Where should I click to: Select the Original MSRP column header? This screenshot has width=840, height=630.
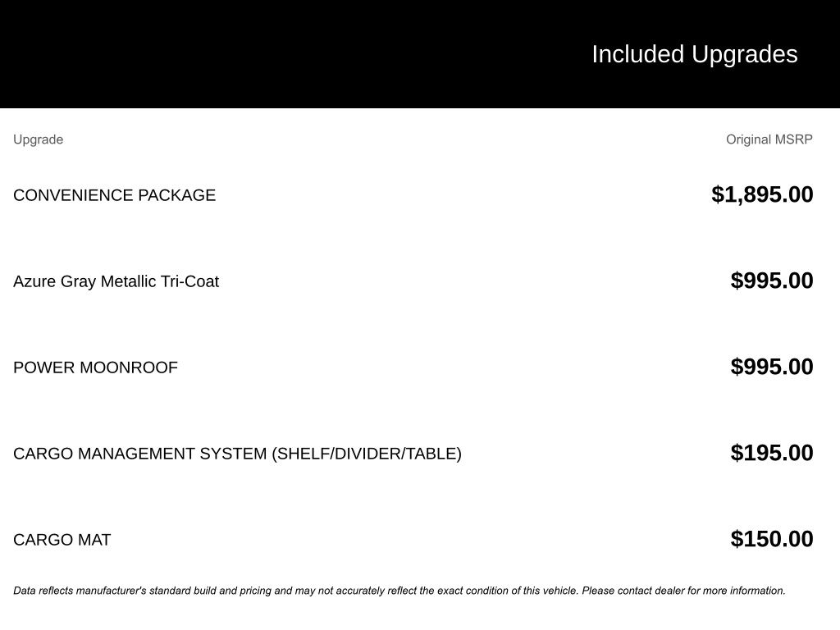(x=769, y=139)
